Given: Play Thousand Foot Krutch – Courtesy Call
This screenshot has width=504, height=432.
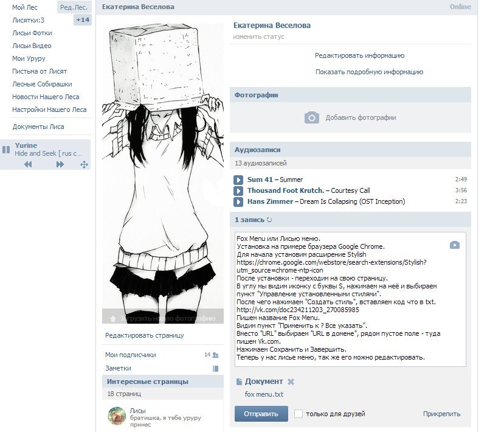Looking at the screenshot, I should [239, 191].
